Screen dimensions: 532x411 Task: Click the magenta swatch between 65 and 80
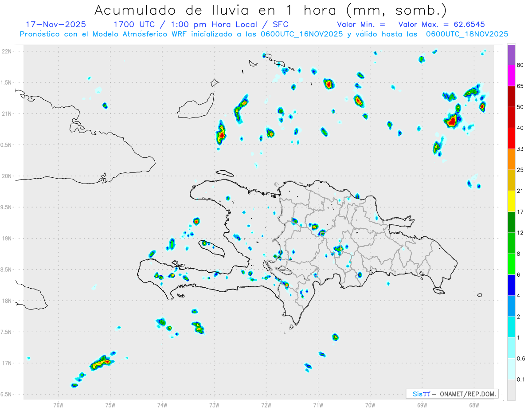tap(511, 75)
